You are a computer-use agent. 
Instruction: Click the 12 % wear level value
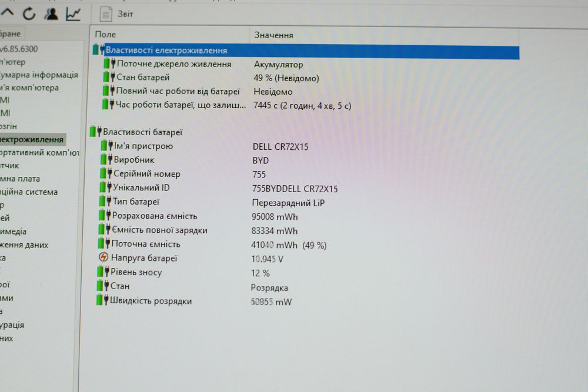(260, 273)
